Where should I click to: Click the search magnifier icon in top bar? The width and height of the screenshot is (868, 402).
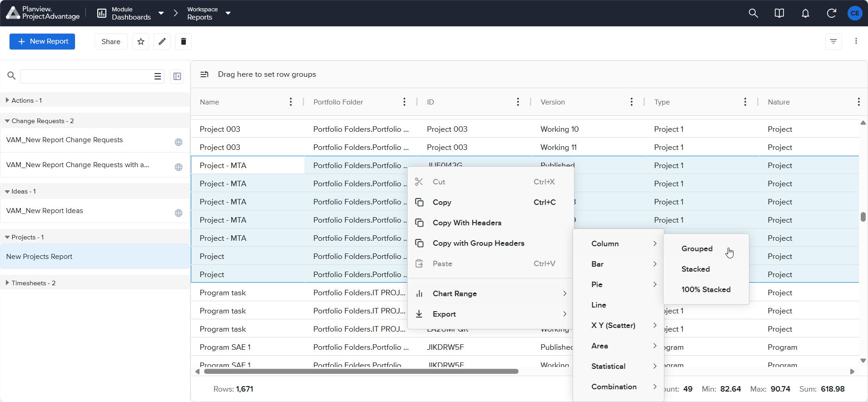(753, 13)
